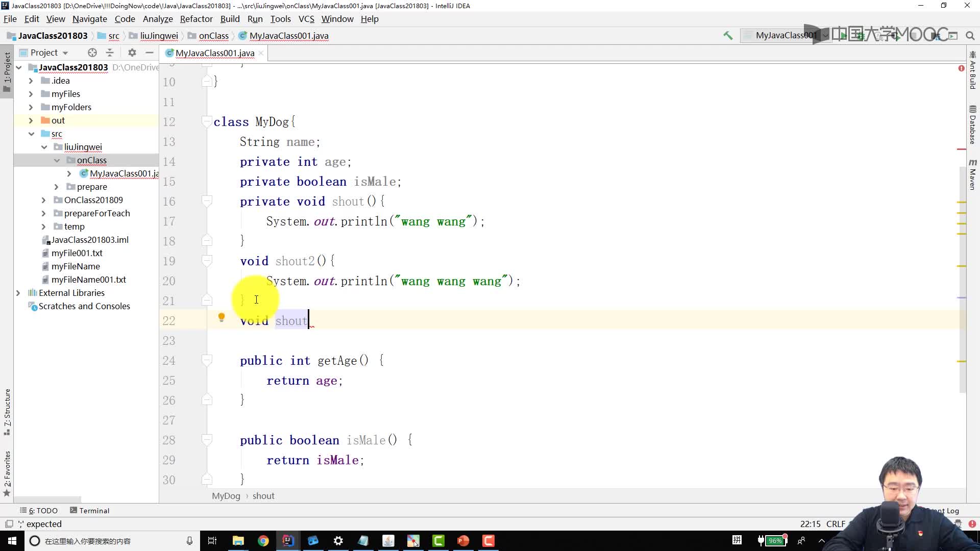Open Windows Start menu

tap(12, 541)
